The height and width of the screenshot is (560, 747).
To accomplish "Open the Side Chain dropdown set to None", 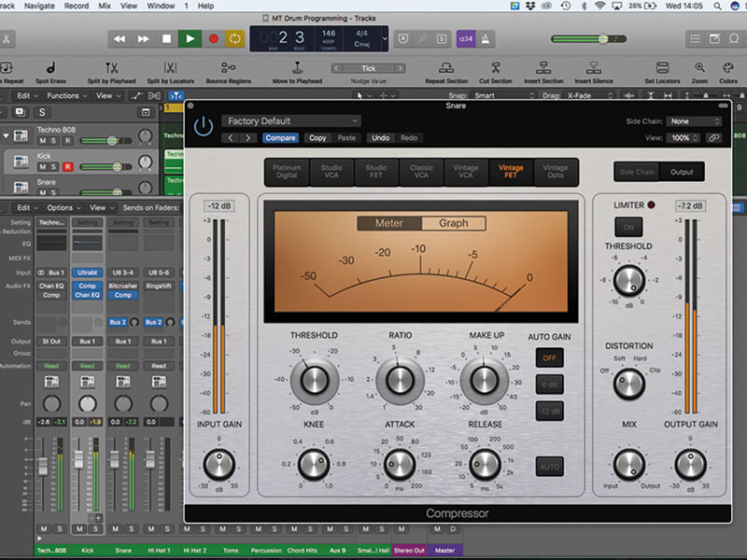I will (693, 121).
